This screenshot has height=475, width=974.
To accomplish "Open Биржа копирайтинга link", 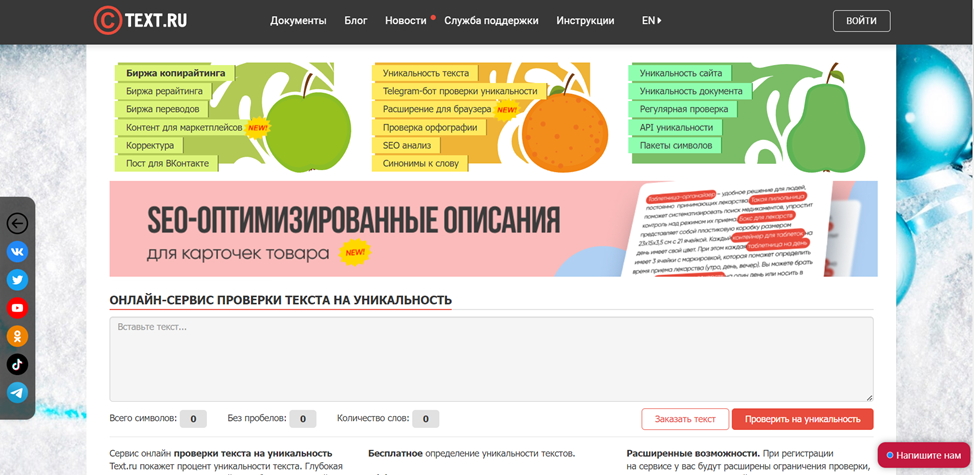I will pyautogui.click(x=175, y=73).
